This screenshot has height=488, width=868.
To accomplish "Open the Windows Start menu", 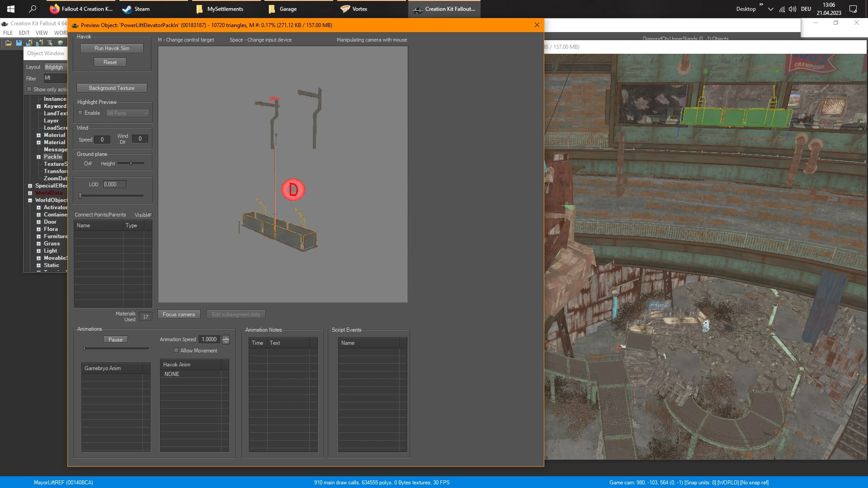I will (x=11, y=9).
